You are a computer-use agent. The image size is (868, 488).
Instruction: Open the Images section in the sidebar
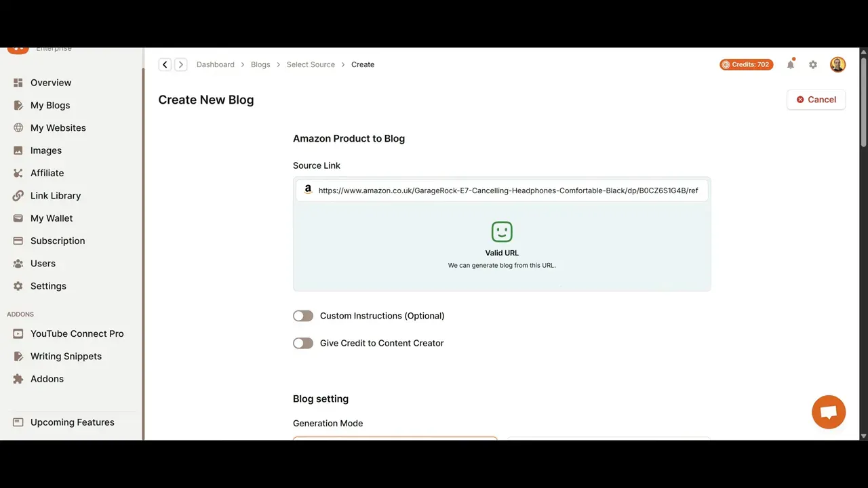pyautogui.click(x=45, y=150)
